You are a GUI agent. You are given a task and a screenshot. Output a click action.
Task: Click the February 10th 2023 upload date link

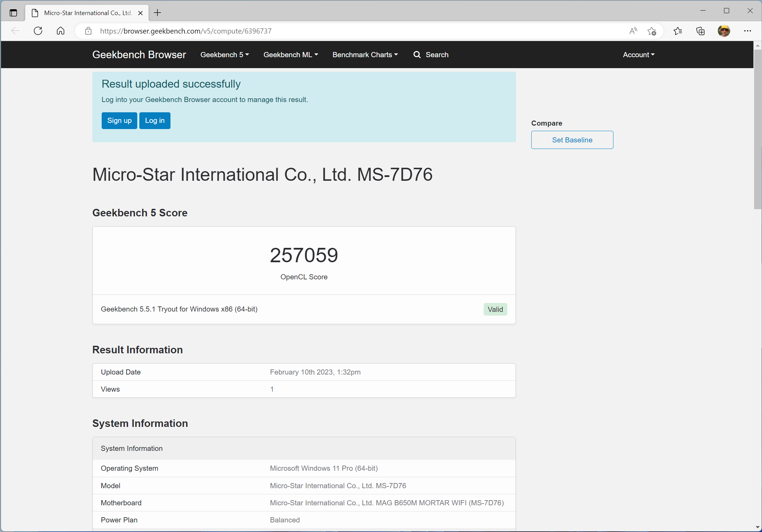click(316, 372)
